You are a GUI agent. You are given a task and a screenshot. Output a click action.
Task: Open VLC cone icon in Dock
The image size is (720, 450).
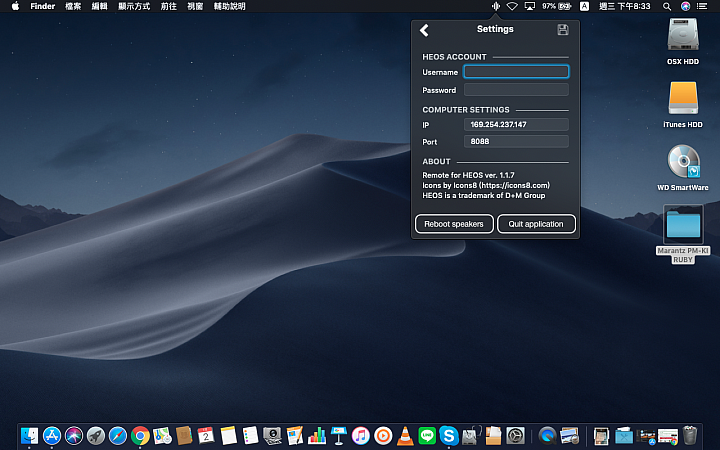[405, 435]
